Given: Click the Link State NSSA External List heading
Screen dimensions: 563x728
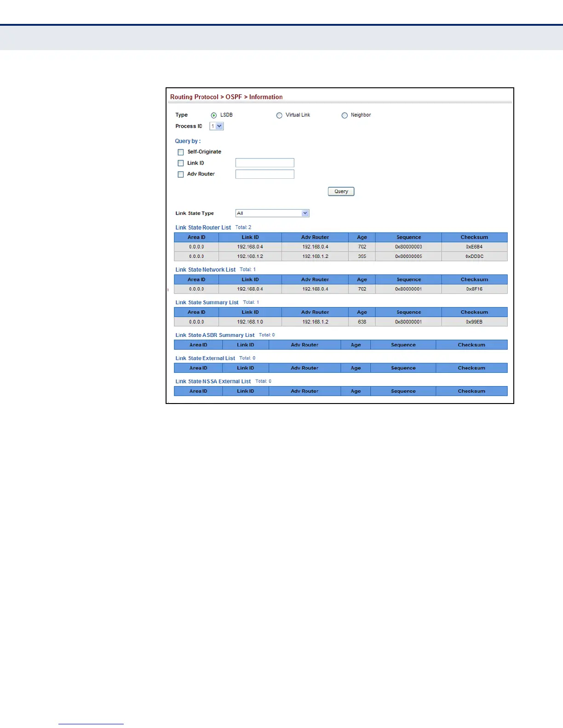Looking at the screenshot, I should pos(213,381).
